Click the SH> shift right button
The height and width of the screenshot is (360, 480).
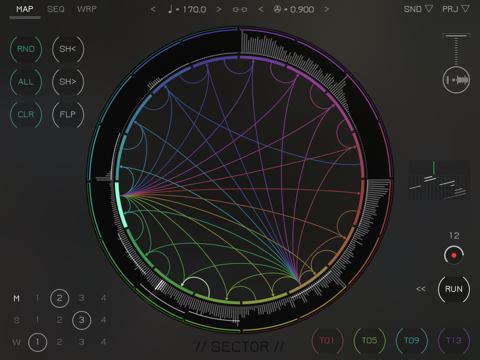tap(68, 82)
